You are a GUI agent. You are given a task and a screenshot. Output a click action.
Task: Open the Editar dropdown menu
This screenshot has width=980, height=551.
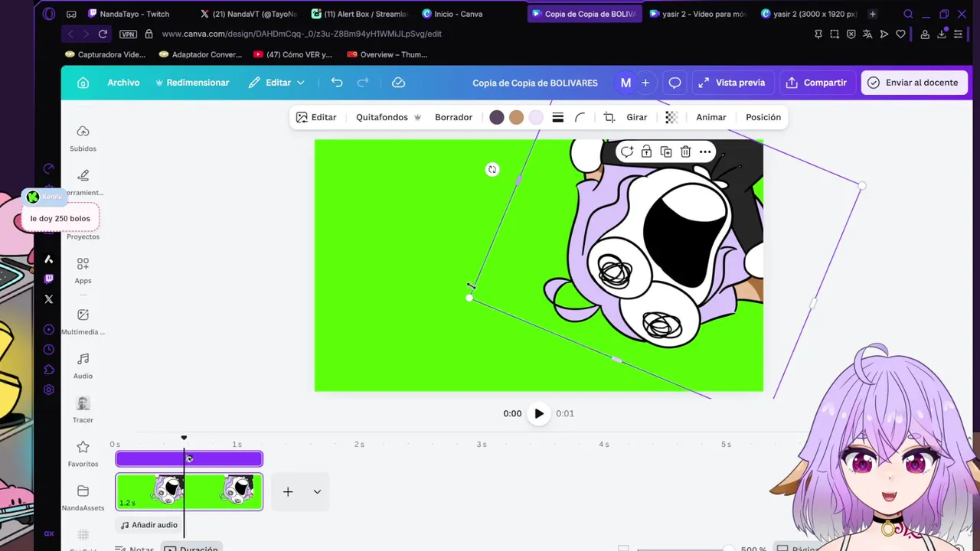(276, 83)
